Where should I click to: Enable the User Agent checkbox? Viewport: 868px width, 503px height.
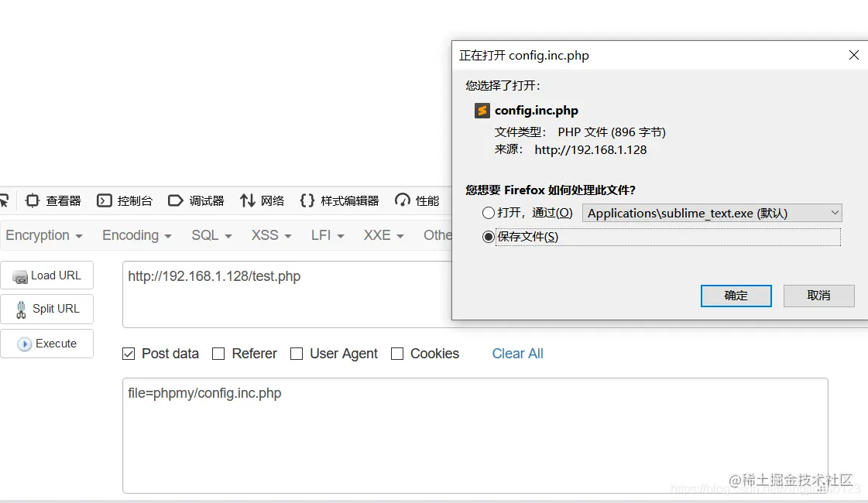pyautogui.click(x=297, y=354)
